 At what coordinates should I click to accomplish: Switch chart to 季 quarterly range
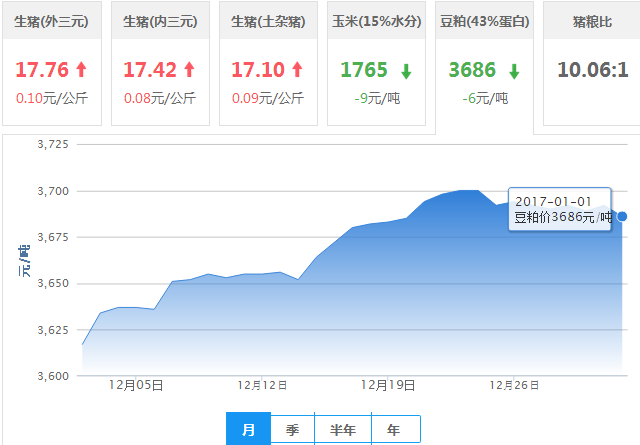tap(293, 430)
